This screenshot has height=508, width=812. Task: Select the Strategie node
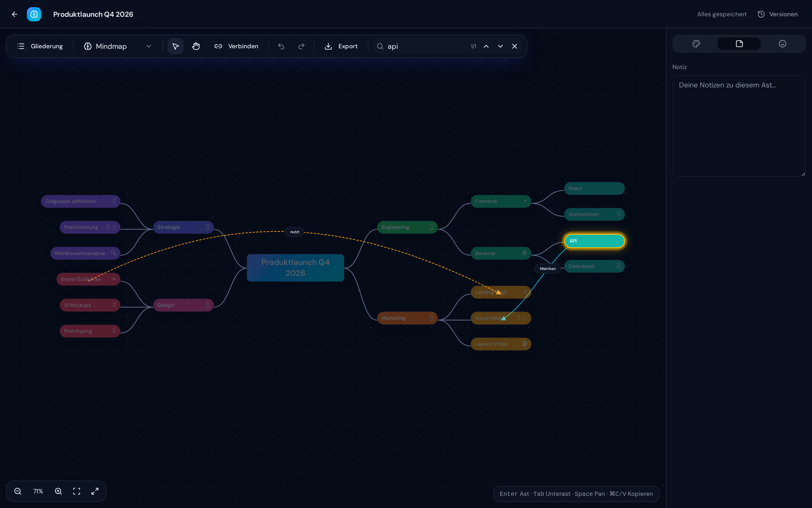point(183,227)
